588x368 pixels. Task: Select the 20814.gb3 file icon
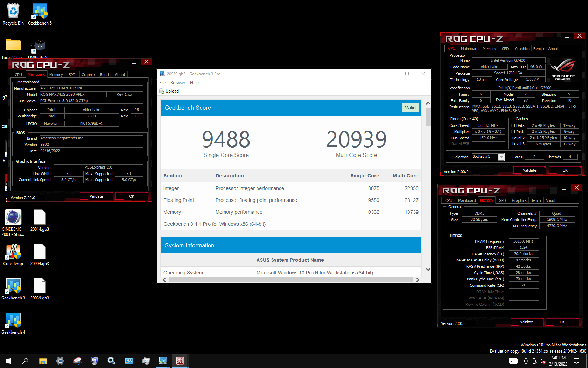40,220
